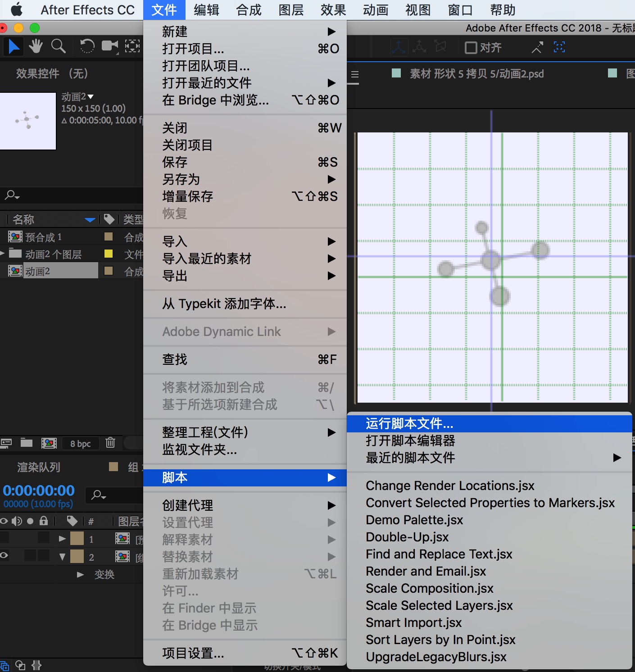Viewport: 635px width, 672px height.
Task: Open the 编辑 menu in menu bar
Action: pyautogui.click(x=206, y=10)
